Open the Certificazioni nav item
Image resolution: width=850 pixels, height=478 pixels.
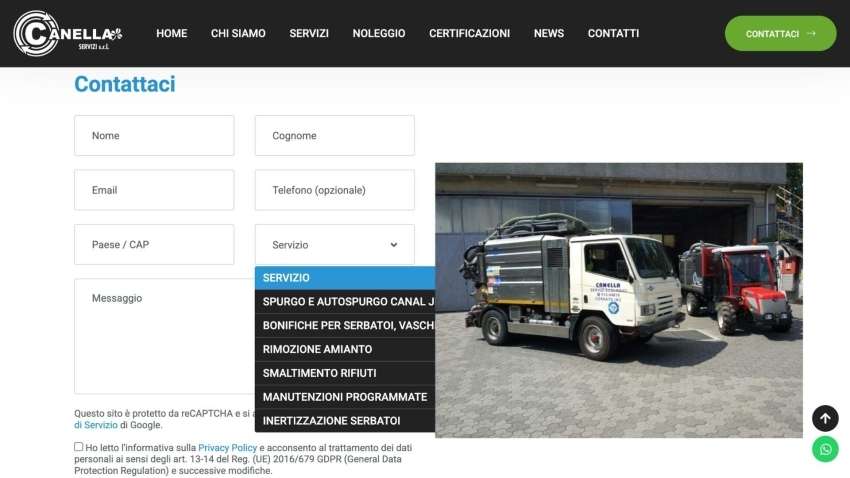point(469,33)
